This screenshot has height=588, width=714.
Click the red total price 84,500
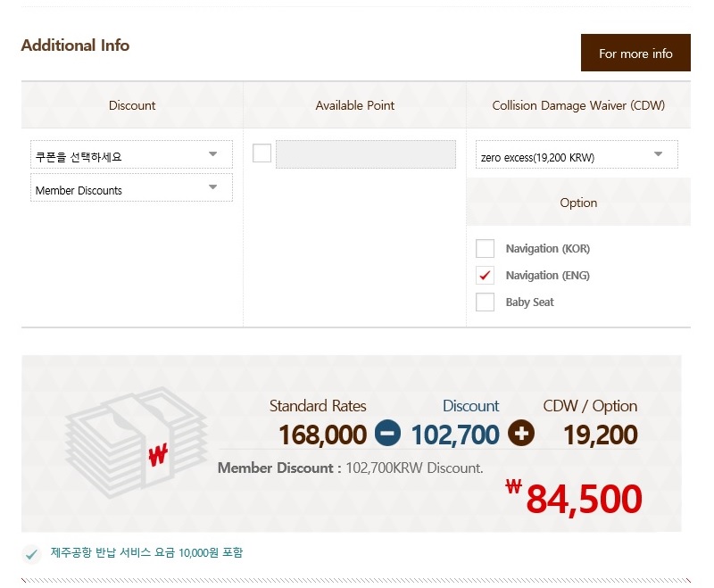pos(583,499)
